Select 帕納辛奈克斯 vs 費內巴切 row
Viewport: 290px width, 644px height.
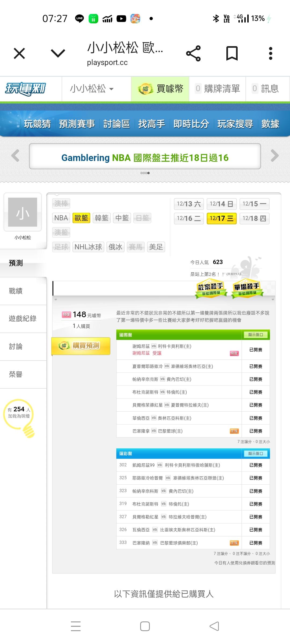[193, 379]
